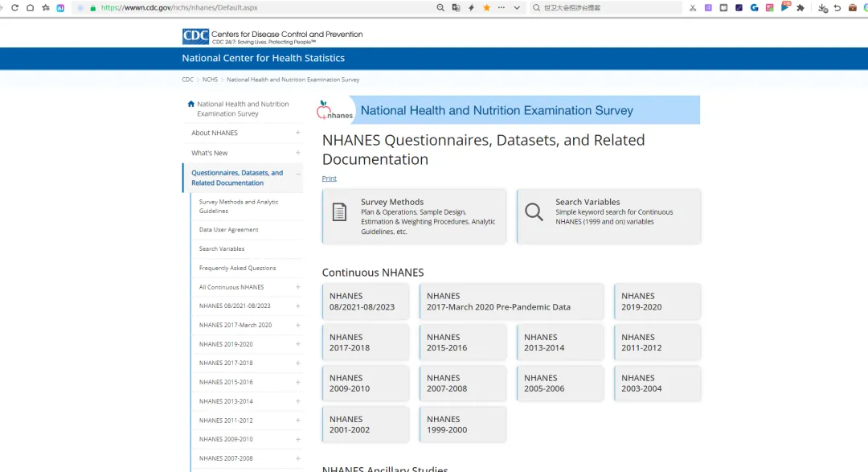Open NHANES 2019-2020 card

point(657,302)
